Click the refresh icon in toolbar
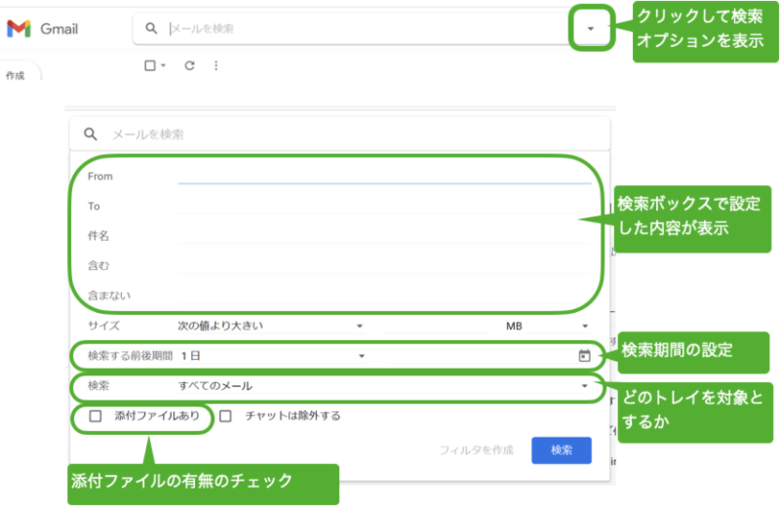This screenshot has width=780, height=506. pyautogui.click(x=189, y=66)
